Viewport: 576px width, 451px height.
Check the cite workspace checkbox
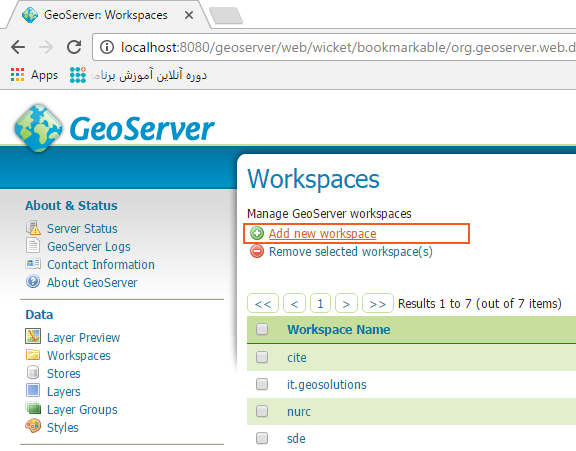tap(262, 357)
